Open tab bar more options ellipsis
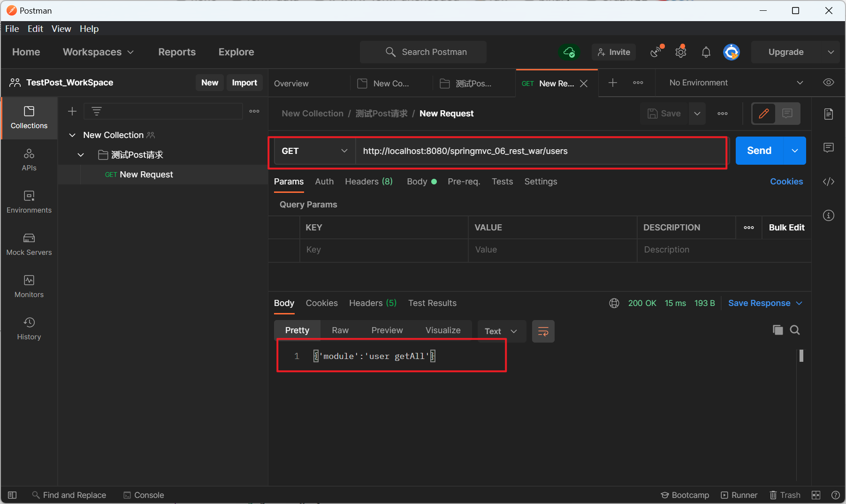 pyautogui.click(x=638, y=83)
